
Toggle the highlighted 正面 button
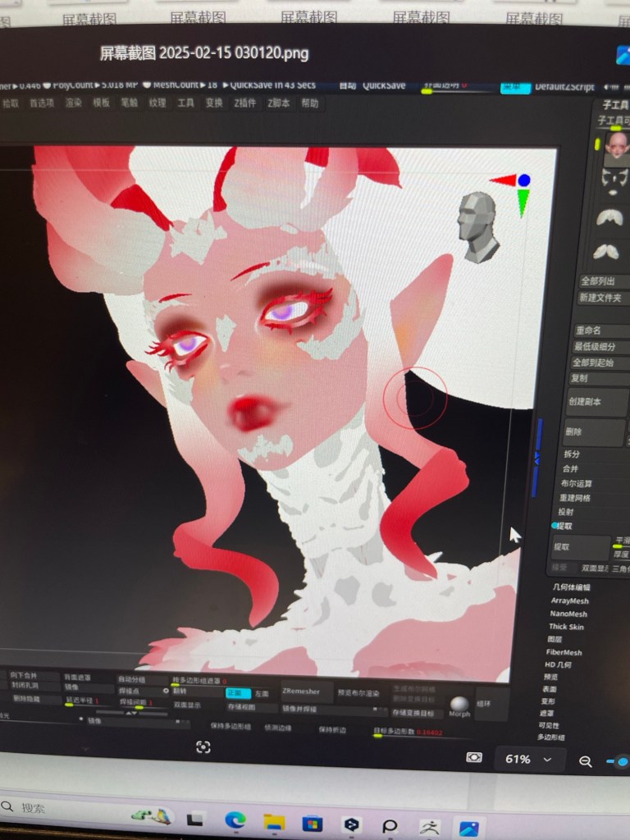point(239,692)
